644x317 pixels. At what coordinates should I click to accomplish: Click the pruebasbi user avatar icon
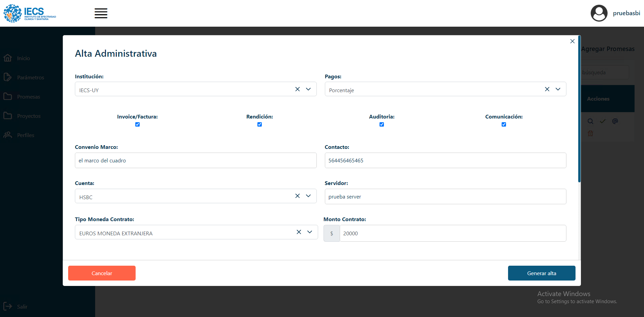tap(599, 14)
